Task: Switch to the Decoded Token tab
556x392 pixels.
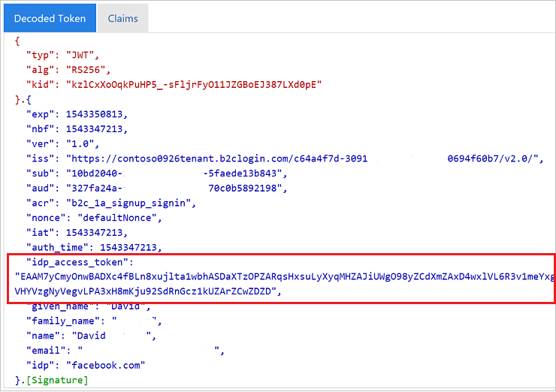Action: coord(50,18)
